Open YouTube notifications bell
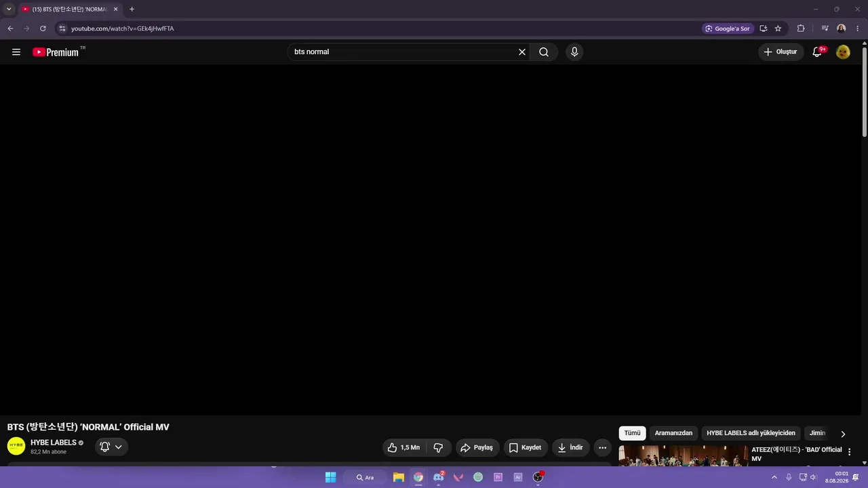 [x=818, y=52]
